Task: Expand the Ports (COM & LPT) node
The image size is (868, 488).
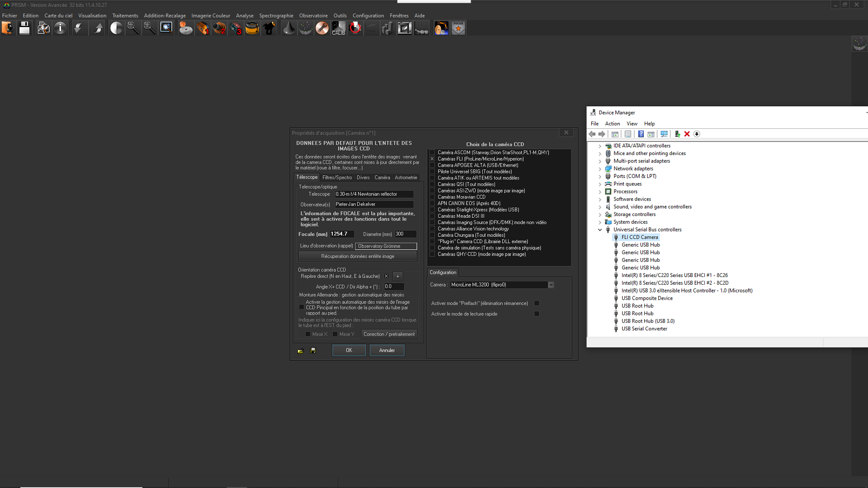Action: pos(600,177)
